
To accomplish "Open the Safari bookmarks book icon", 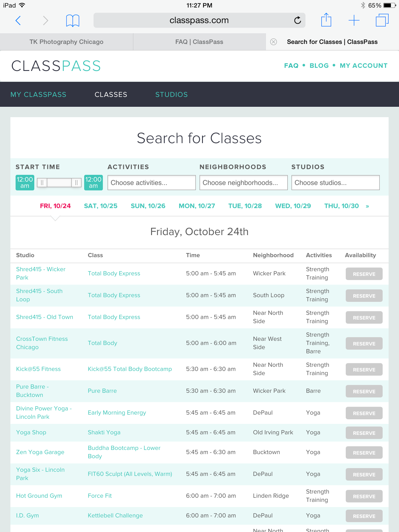I will [72, 21].
